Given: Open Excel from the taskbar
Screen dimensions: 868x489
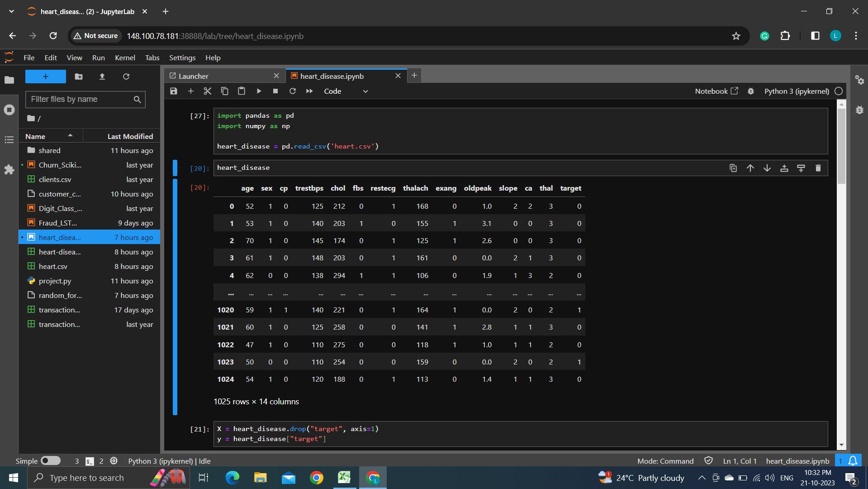Looking at the screenshot, I should point(344,478).
